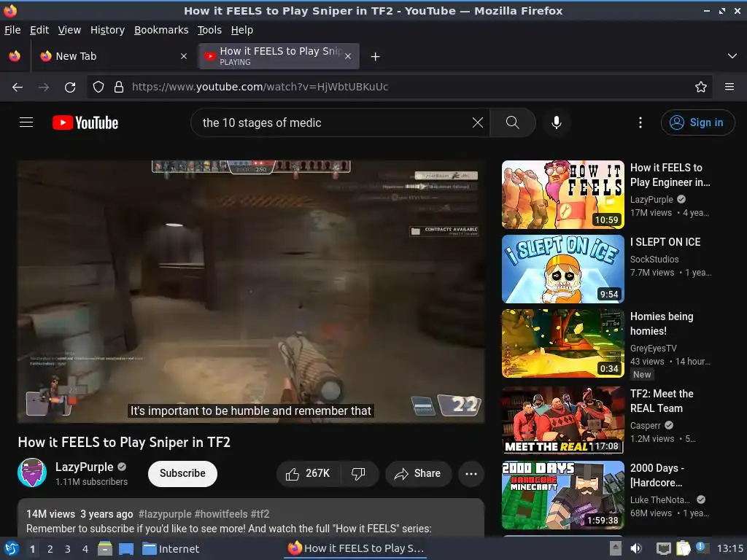Open Firefox View pinned icon
The width and height of the screenshot is (747, 560).
point(15,56)
